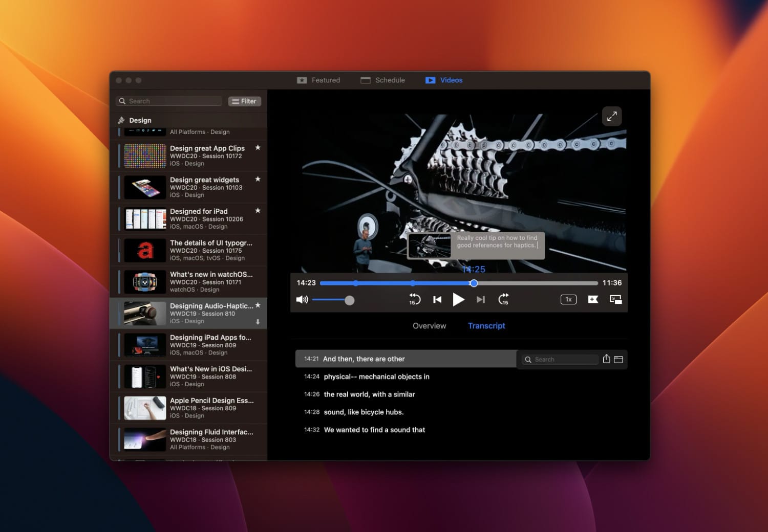
Task: Open the Filter options
Action: click(244, 101)
